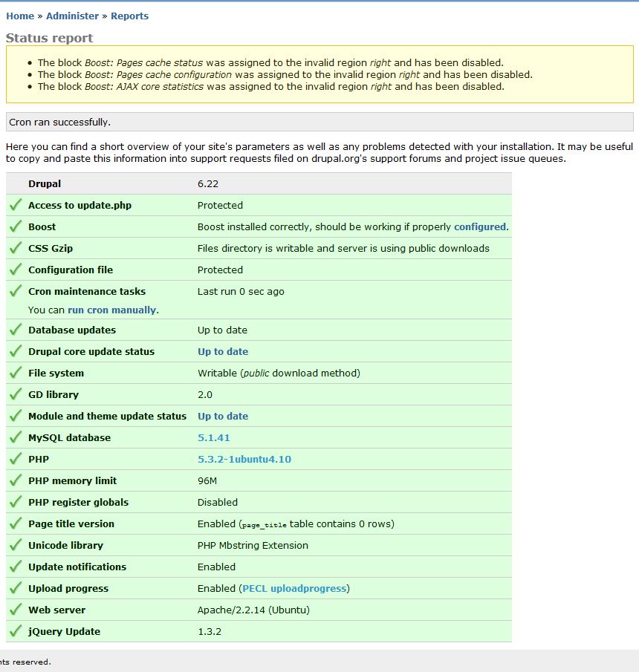Viewport: 639px width, 672px height.
Task: Click the checkmark icon for jQuery Update
Action: click(x=16, y=631)
